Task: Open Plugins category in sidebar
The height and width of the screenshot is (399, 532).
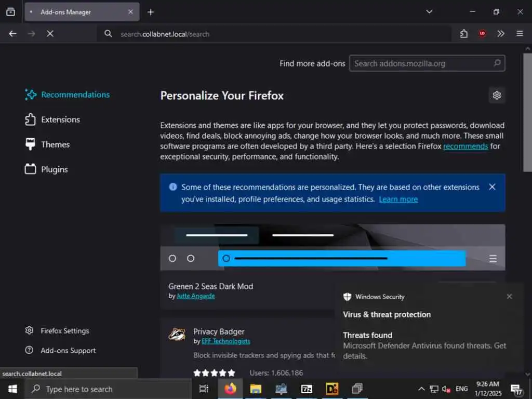Action: [x=46, y=169]
